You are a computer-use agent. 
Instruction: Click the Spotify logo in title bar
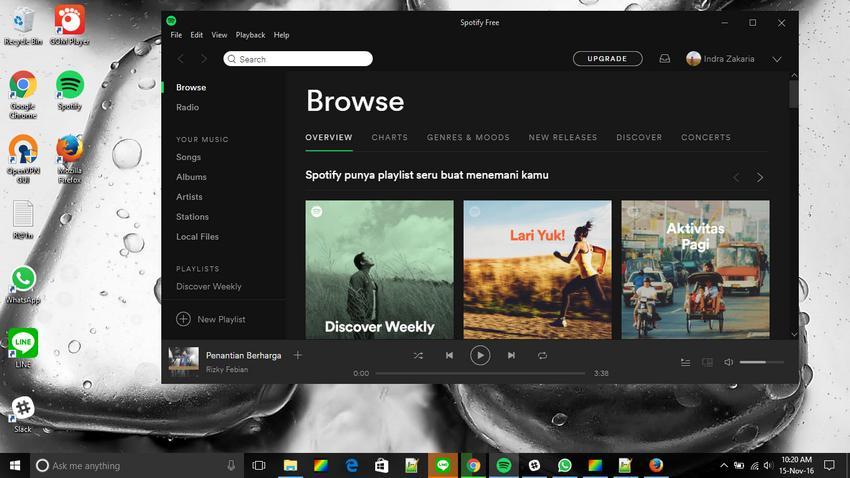tap(171, 21)
